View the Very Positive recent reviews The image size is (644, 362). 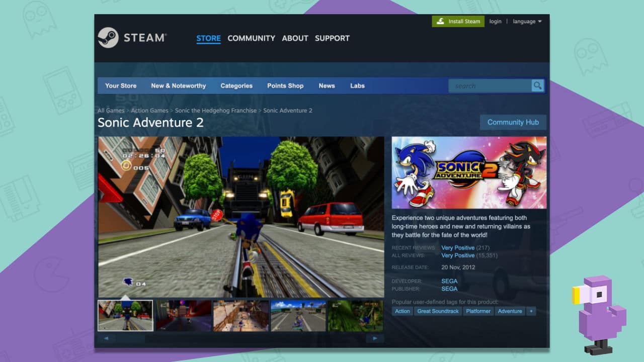tap(458, 247)
